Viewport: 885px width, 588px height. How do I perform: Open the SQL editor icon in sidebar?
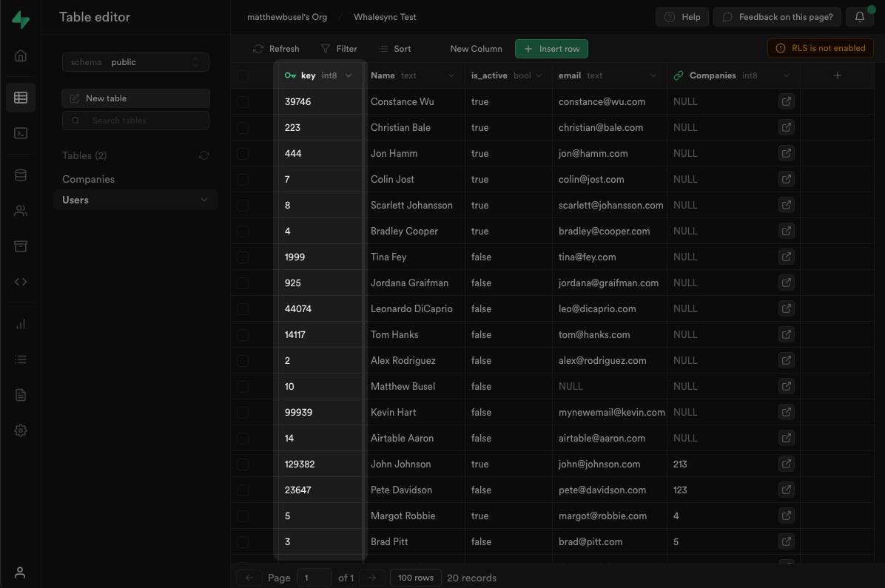click(21, 133)
